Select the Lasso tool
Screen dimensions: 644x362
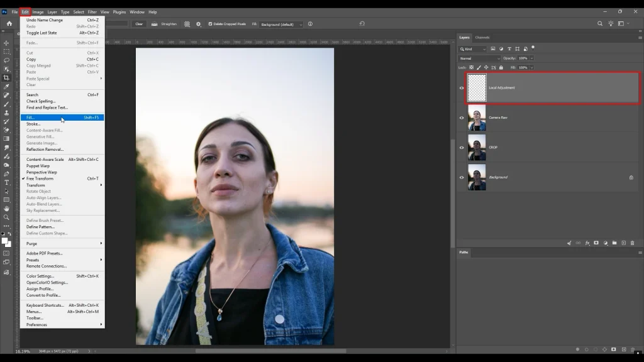(x=6, y=60)
